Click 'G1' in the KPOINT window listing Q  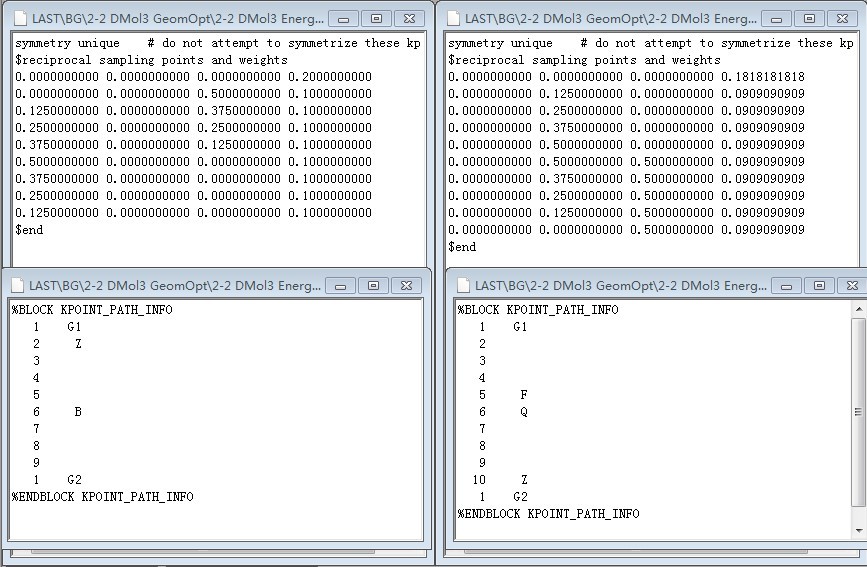click(520, 327)
